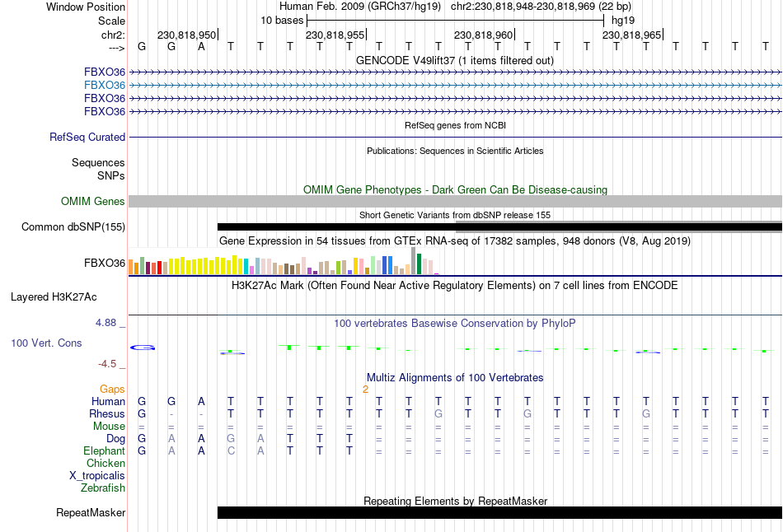Click the orange Gaps row label

112,390
